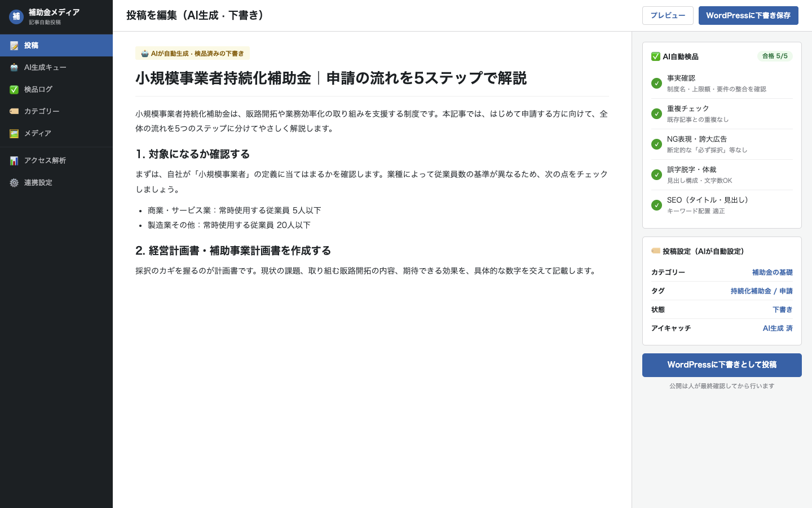Click the 公開は人が最終確認してから行います note
Image resolution: width=812 pixels, height=508 pixels.
[722, 386]
